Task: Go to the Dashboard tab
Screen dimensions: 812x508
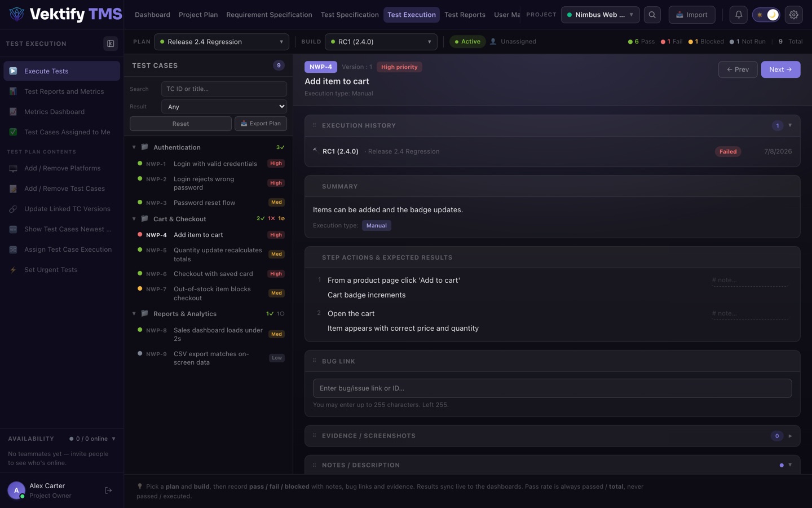Action: tap(152, 15)
